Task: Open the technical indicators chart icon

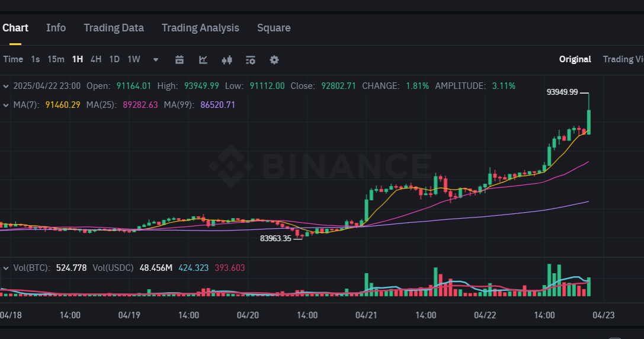Action: pos(203,60)
